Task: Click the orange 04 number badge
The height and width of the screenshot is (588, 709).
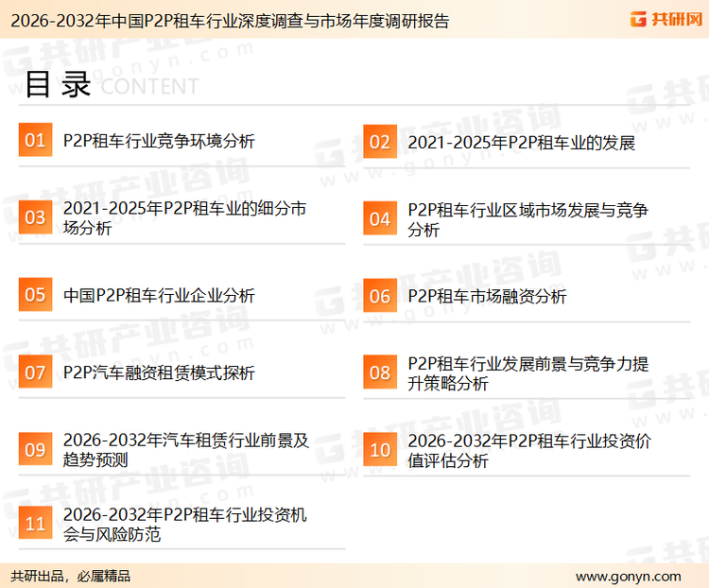Action: coord(380,218)
